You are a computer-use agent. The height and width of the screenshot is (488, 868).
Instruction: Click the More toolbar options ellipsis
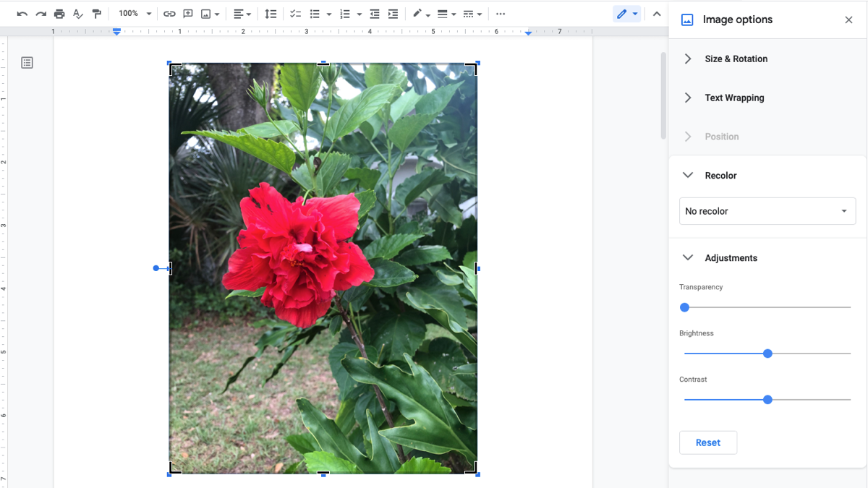point(501,13)
